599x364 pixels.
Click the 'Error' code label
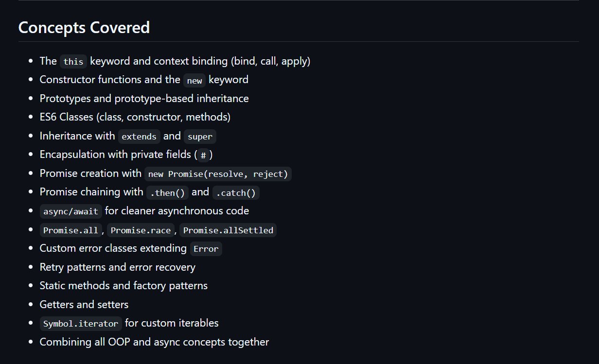[206, 249]
